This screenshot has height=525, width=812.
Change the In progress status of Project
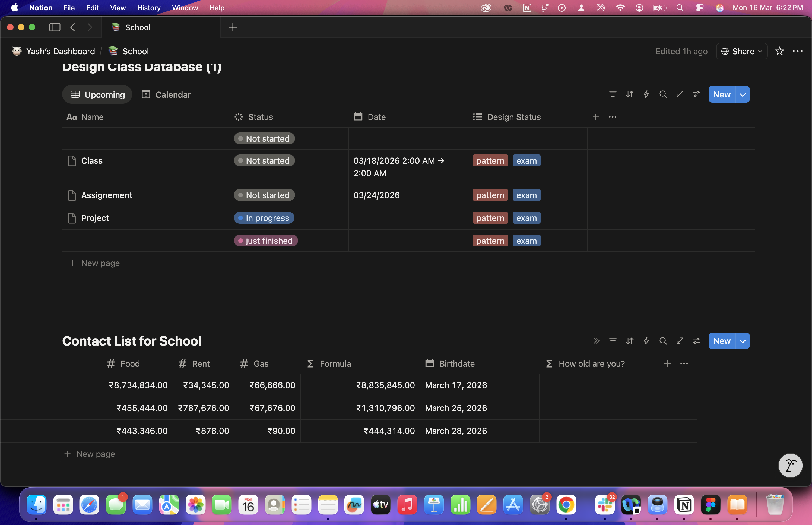264,218
